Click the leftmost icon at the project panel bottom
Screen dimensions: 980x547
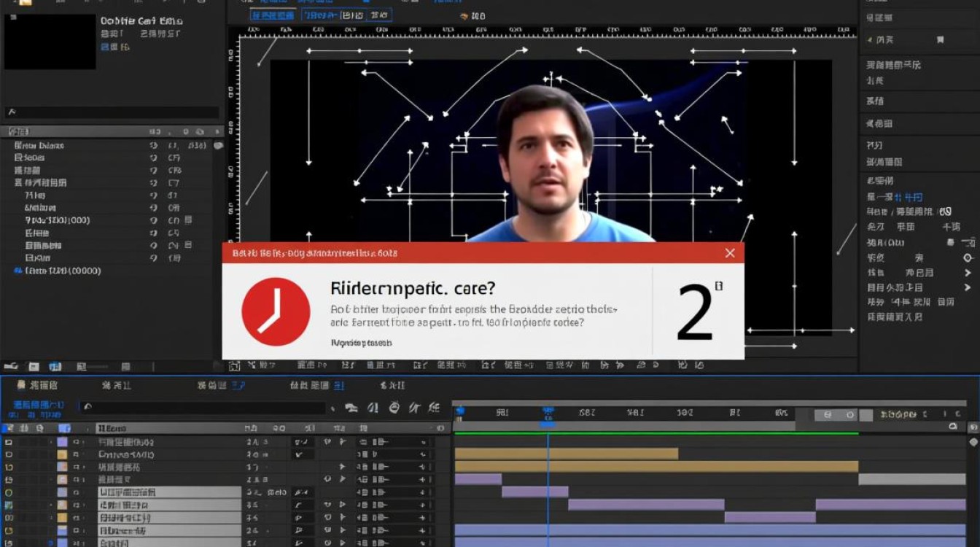point(10,366)
